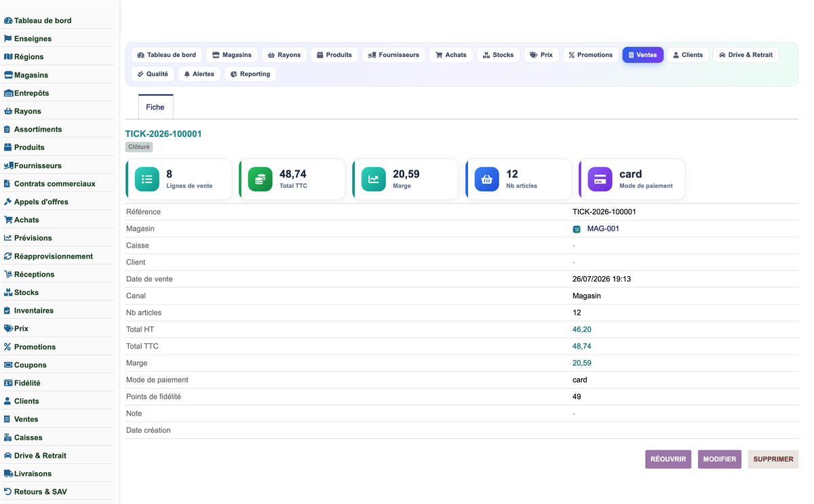Click the bell icon in Alertes button
Image resolution: width=814 pixels, height=504 pixels.
pos(187,75)
